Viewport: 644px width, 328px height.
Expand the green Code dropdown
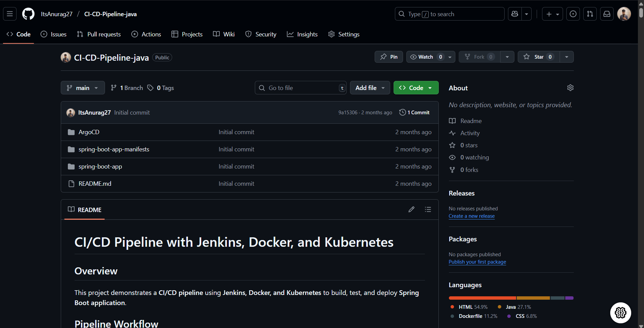416,88
